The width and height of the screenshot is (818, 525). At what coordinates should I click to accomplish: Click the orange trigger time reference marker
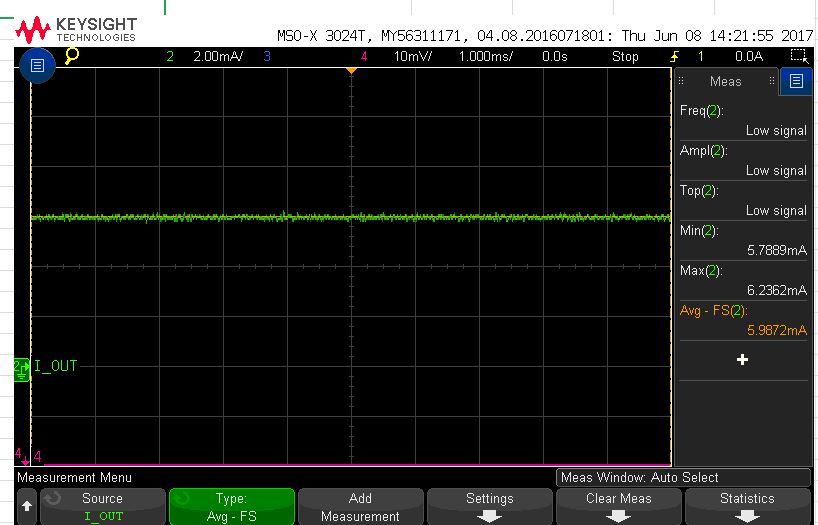click(x=352, y=70)
